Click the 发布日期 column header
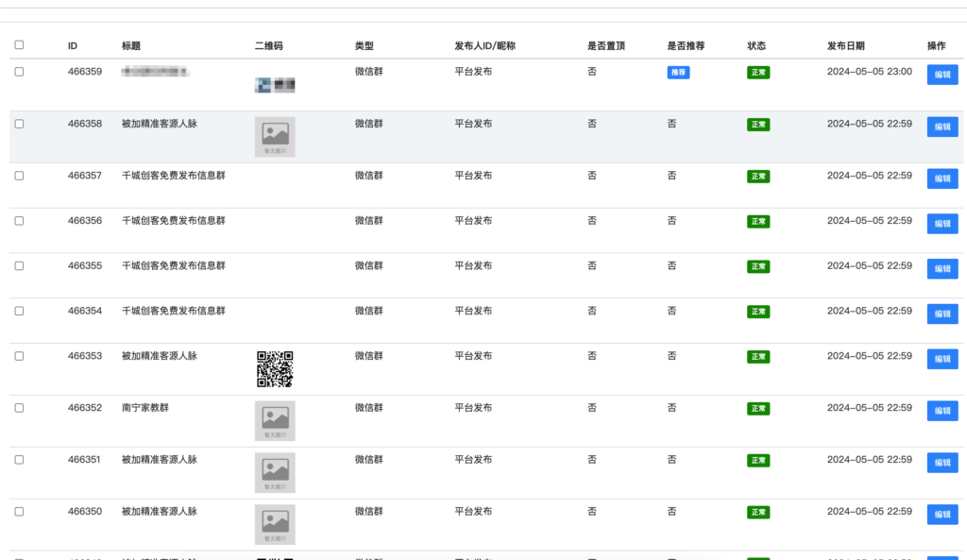 tap(848, 44)
